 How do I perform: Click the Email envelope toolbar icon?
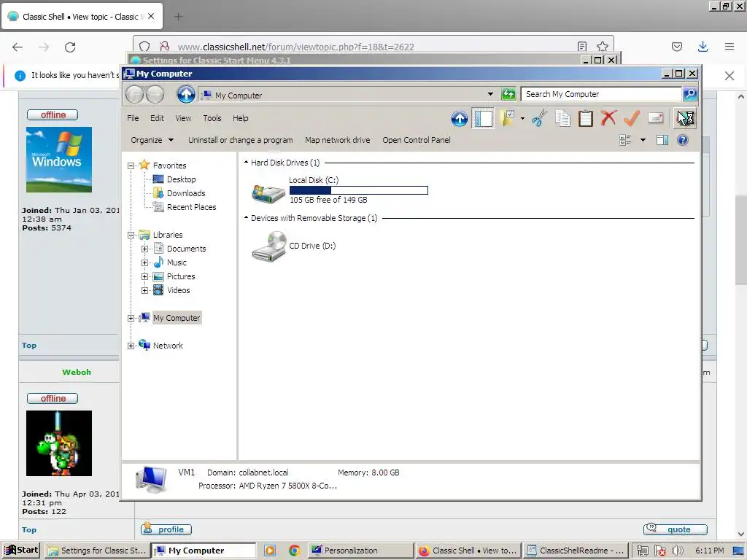tap(656, 118)
